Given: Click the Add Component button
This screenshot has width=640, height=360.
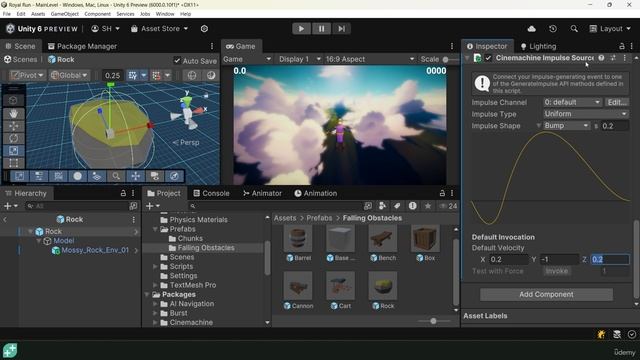Looking at the screenshot, I should [x=546, y=294].
